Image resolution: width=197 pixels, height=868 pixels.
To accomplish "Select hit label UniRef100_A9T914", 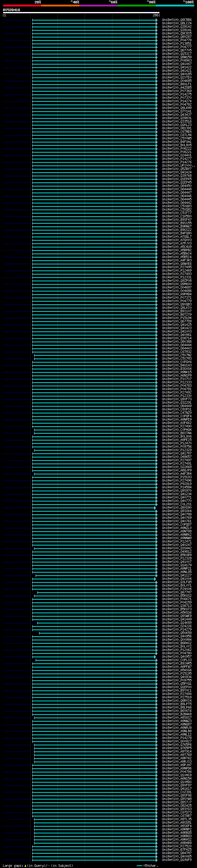I will (176, 751).
